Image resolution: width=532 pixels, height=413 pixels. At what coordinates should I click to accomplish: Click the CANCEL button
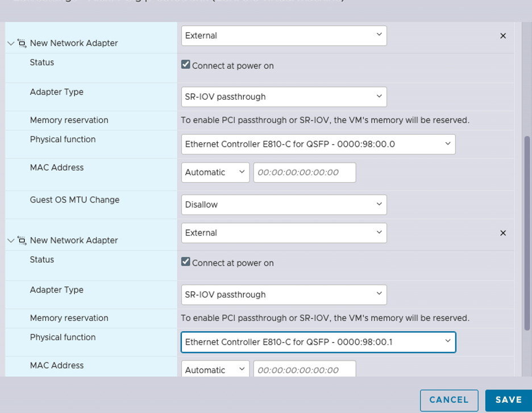tap(449, 400)
